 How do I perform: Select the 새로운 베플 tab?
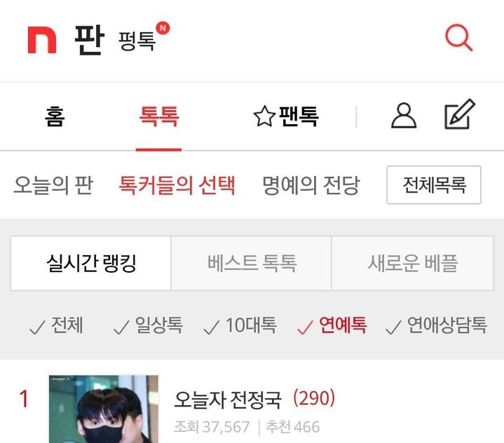(412, 264)
